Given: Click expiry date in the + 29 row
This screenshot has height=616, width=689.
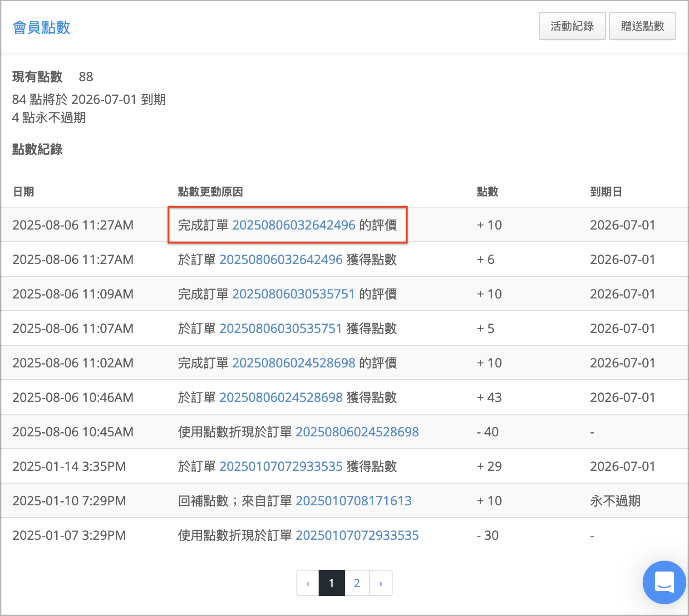Looking at the screenshot, I should point(622,466).
